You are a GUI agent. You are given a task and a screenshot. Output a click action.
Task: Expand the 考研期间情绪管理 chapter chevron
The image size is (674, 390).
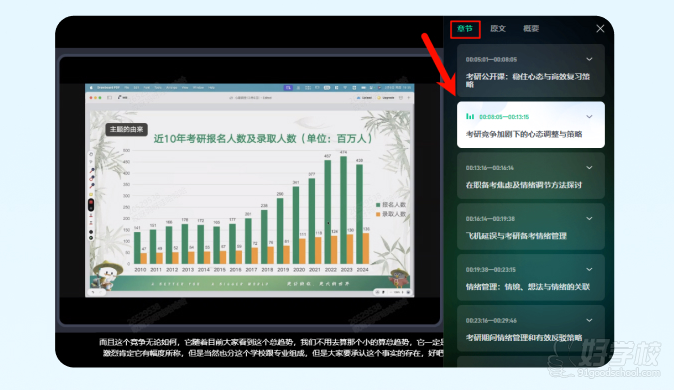(x=589, y=320)
